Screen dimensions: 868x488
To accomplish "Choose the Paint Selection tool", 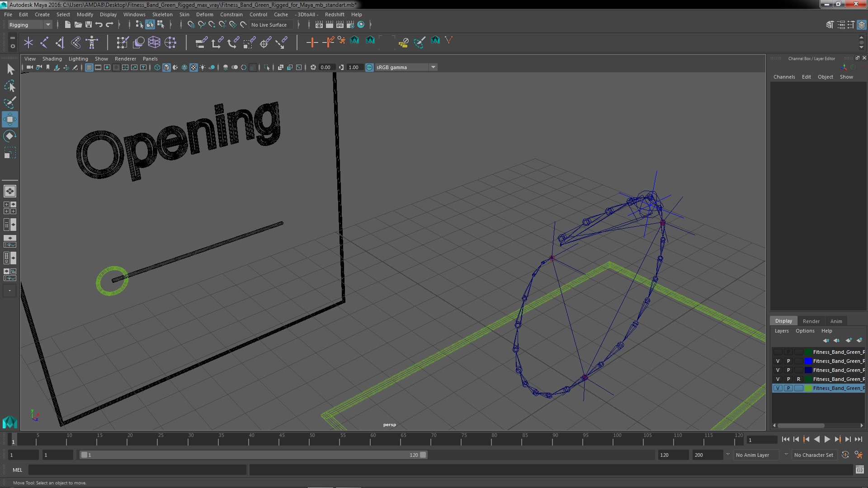I will tap(10, 103).
